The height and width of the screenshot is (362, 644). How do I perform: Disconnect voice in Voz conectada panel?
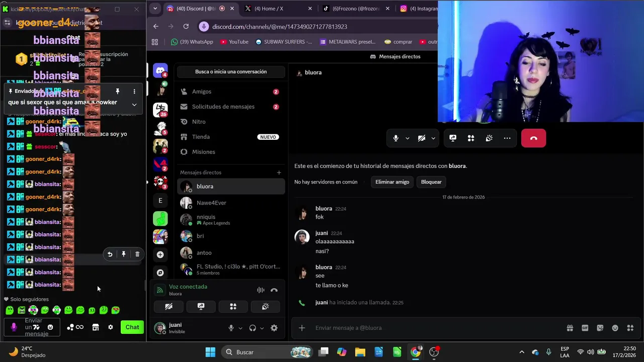tap(274, 290)
